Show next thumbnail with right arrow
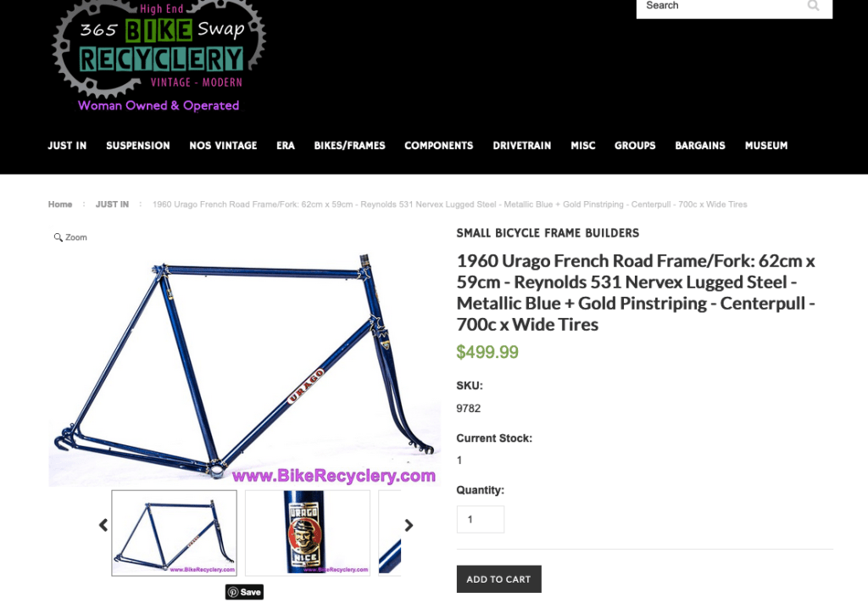The image size is (868, 603). (x=409, y=525)
